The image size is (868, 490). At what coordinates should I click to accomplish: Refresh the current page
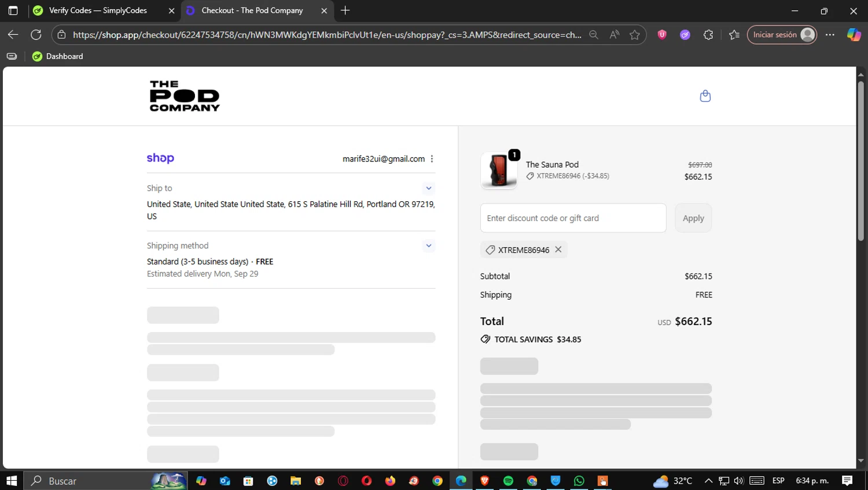click(x=36, y=35)
